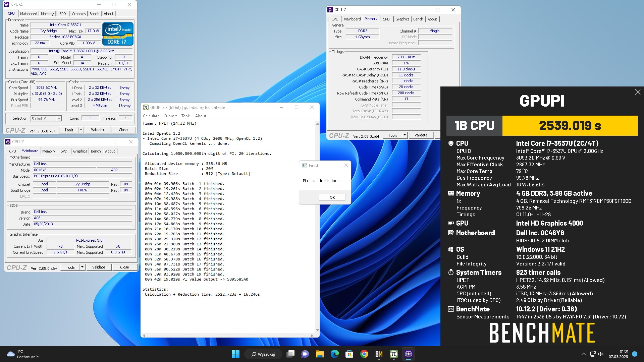Click Tools button in CPU-Z CPU window
This screenshot has width=644, height=362.
click(x=69, y=130)
